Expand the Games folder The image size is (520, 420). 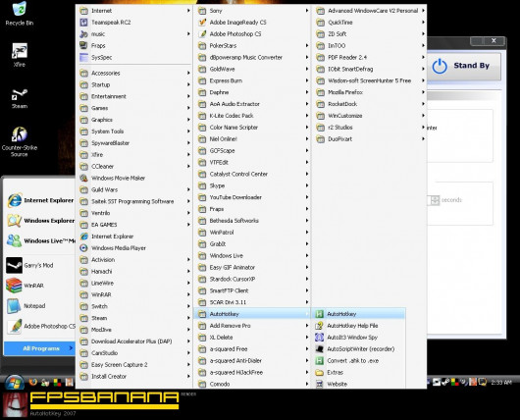point(135,108)
